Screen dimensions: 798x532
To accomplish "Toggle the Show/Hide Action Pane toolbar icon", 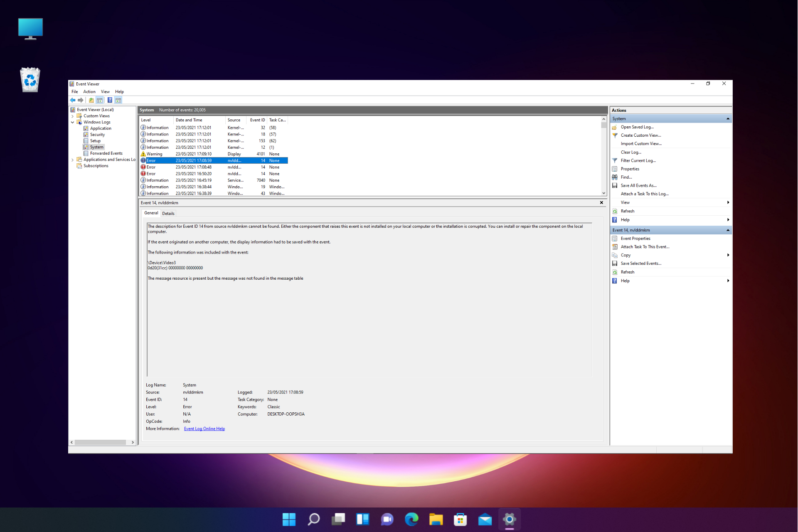I will (118, 100).
